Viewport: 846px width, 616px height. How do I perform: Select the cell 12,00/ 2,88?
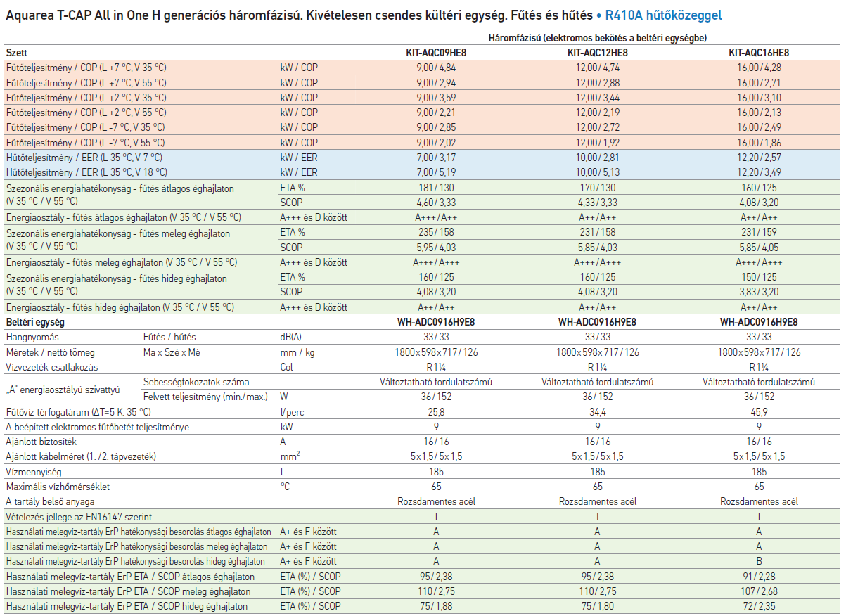[597, 82]
